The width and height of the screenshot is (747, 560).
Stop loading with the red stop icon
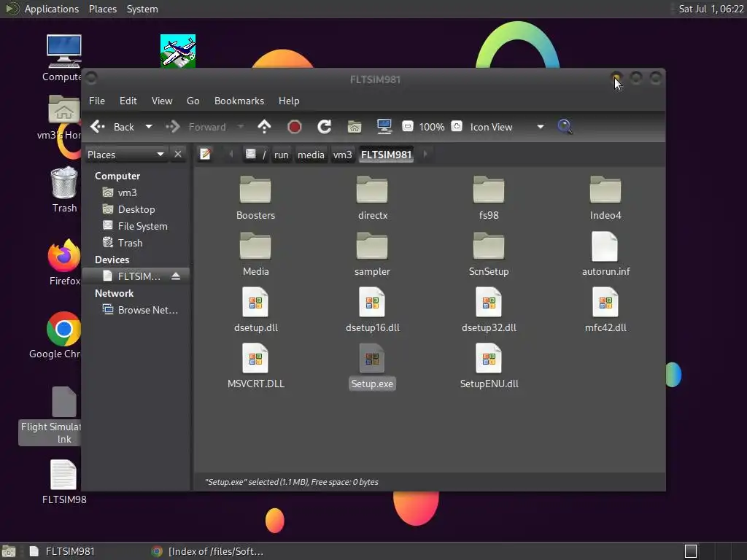[295, 127]
